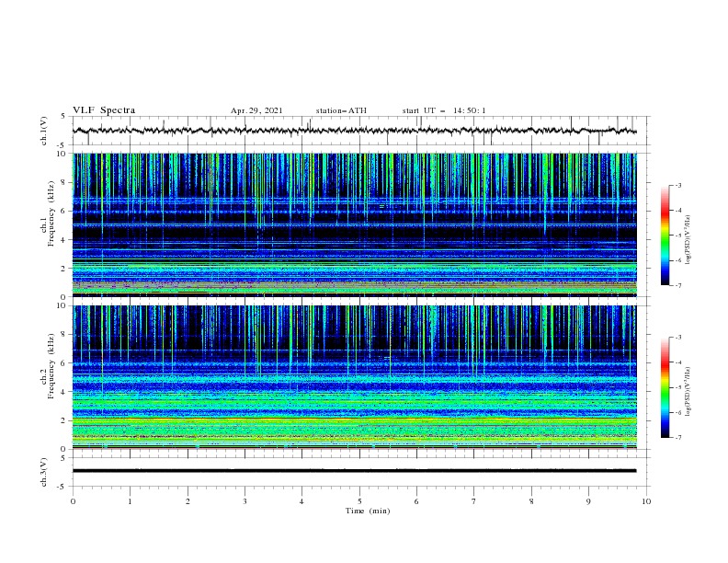
Task: Click the ch.2 "Frequency (kHz)" axis label
Action: click(51, 365)
